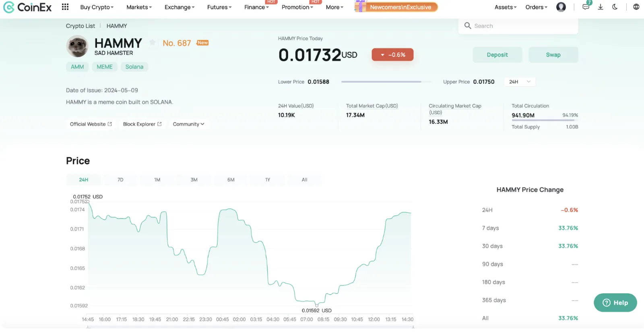Select the 7D chart tab
Viewport: 644px width, 334px height.
point(120,180)
